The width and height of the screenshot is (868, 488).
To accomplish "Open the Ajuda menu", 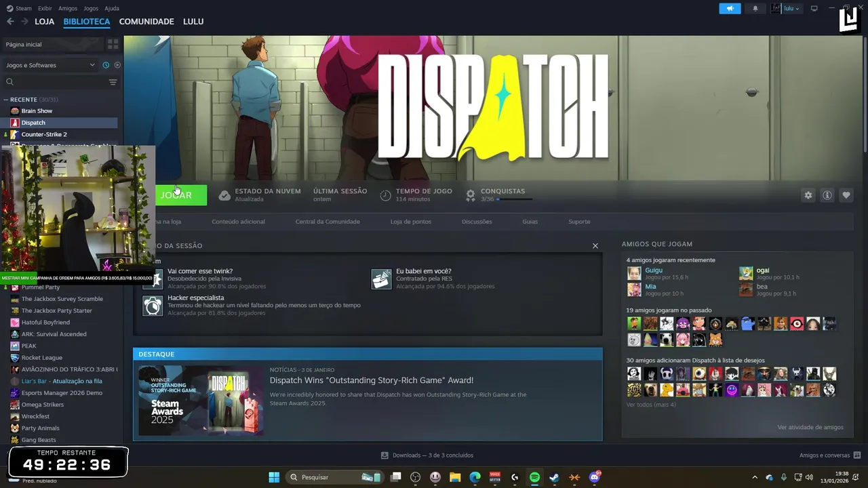I will 112,8.
